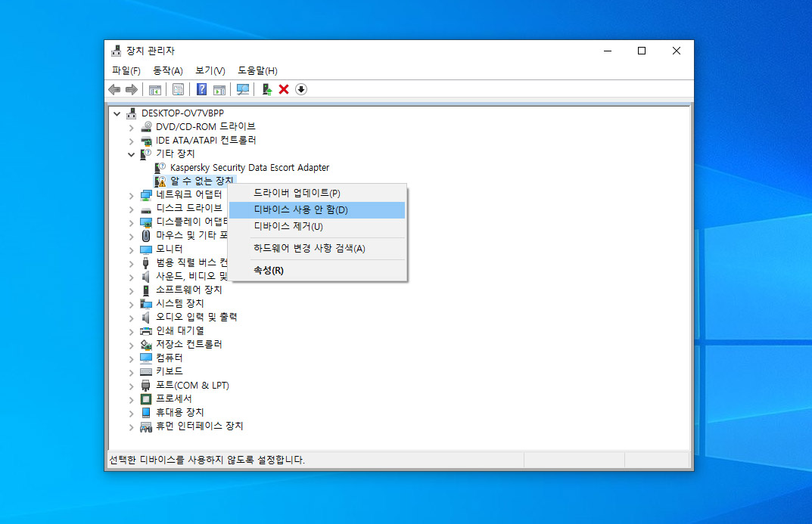Screen dimensions: 812x524
Task: Select 디바이스 사용 안 함(D) menu entry
Action: [x=300, y=209]
